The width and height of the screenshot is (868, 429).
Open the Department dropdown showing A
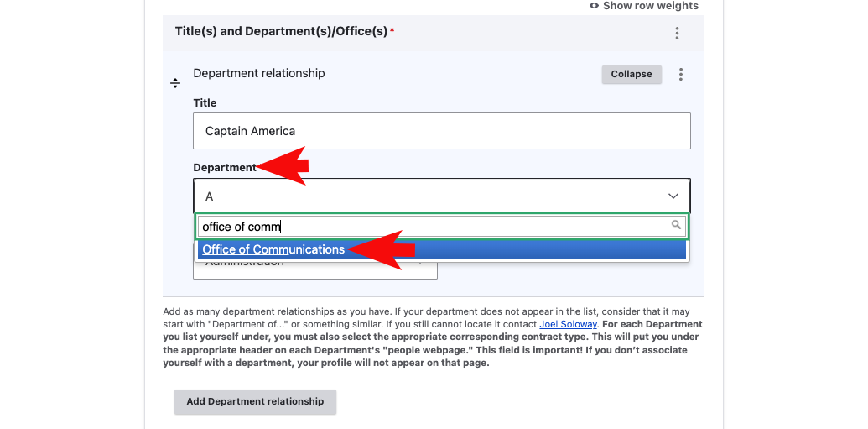(442, 196)
